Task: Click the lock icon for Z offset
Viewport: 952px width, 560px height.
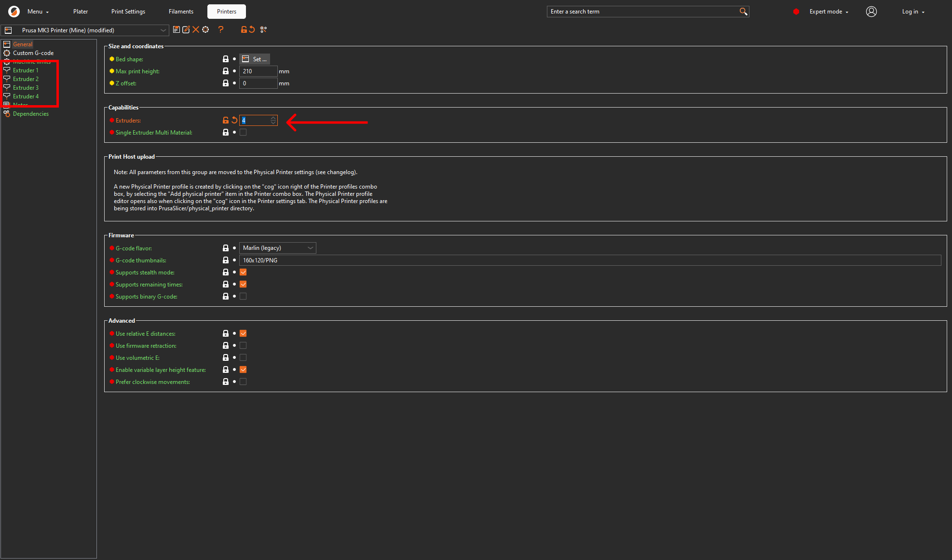Action: click(226, 83)
